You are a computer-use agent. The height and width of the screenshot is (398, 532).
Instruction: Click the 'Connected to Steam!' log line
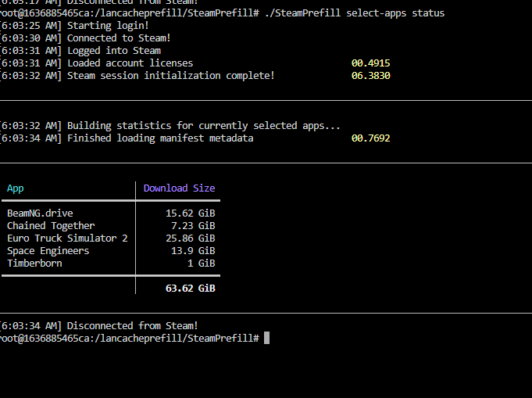(x=119, y=38)
